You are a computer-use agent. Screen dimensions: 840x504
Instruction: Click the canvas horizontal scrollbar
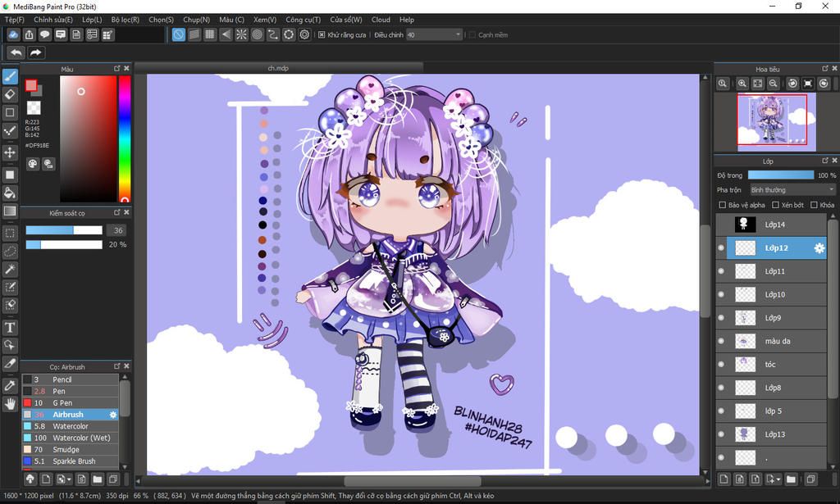(x=413, y=481)
